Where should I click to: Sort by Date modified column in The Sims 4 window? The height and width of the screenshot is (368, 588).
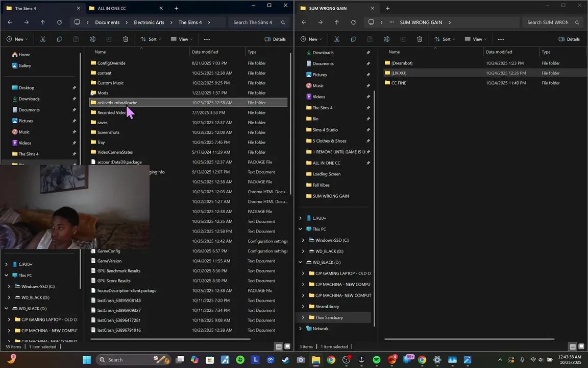(x=217, y=52)
